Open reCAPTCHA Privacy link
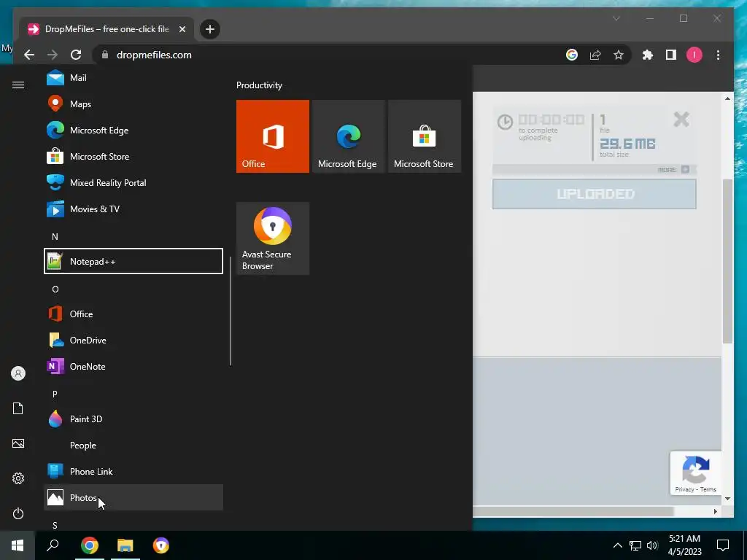This screenshot has width=747, height=560. pyautogui.click(x=684, y=489)
